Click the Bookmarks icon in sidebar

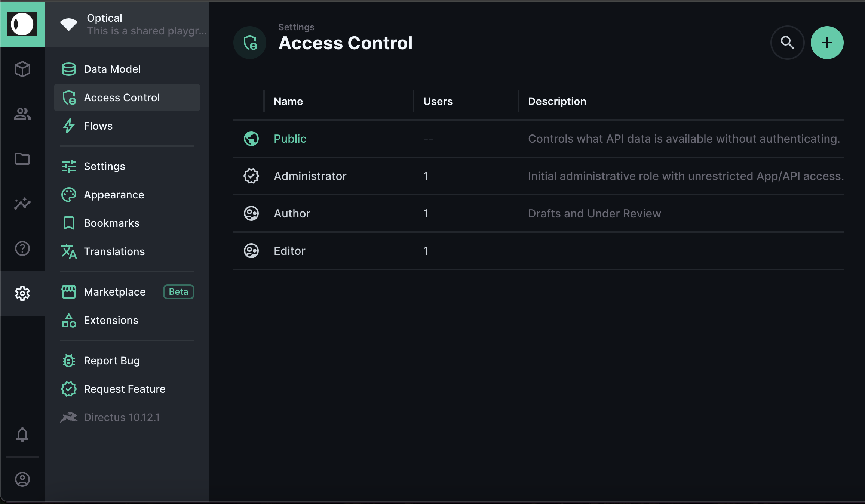point(69,223)
